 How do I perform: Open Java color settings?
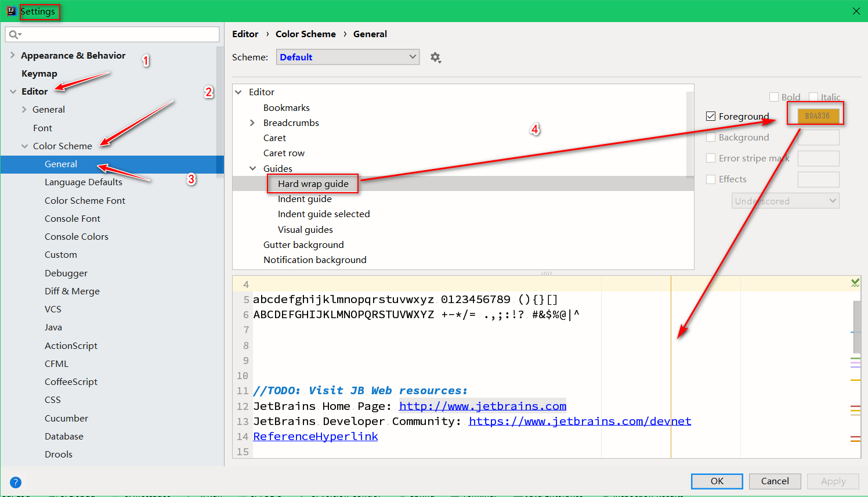53,327
